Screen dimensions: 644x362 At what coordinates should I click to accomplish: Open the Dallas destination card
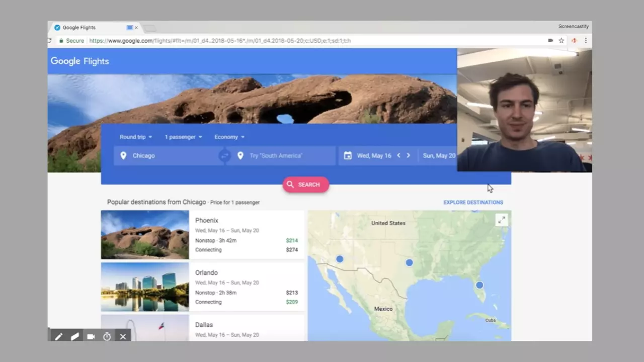click(x=203, y=328)
